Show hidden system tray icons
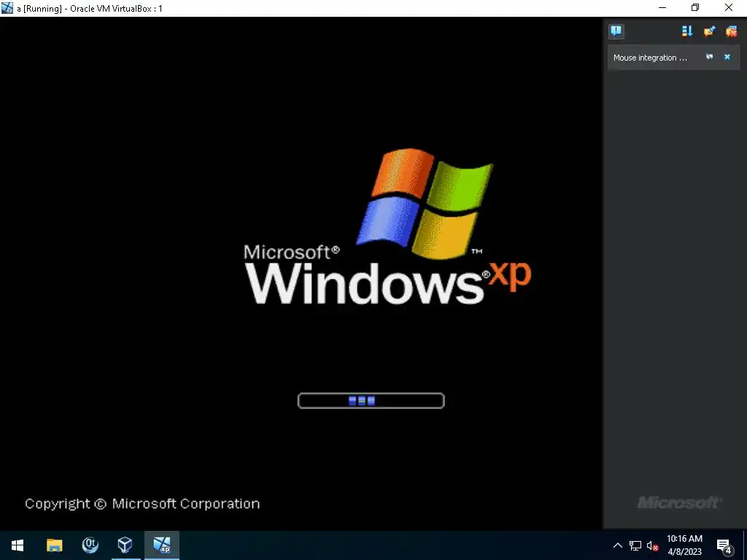Screen dimensions: 747x560 coord(617,545)
